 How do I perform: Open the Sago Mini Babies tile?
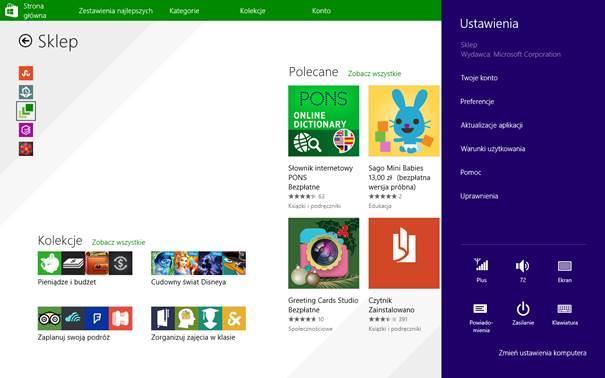tap(404, 121)
